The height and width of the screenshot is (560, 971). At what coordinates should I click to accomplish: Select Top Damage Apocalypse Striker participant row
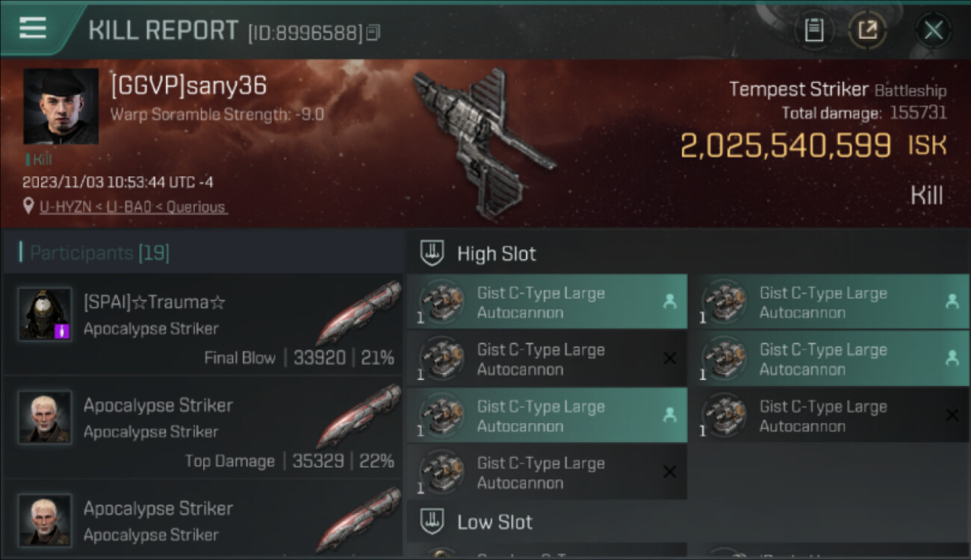pos(203,427)
